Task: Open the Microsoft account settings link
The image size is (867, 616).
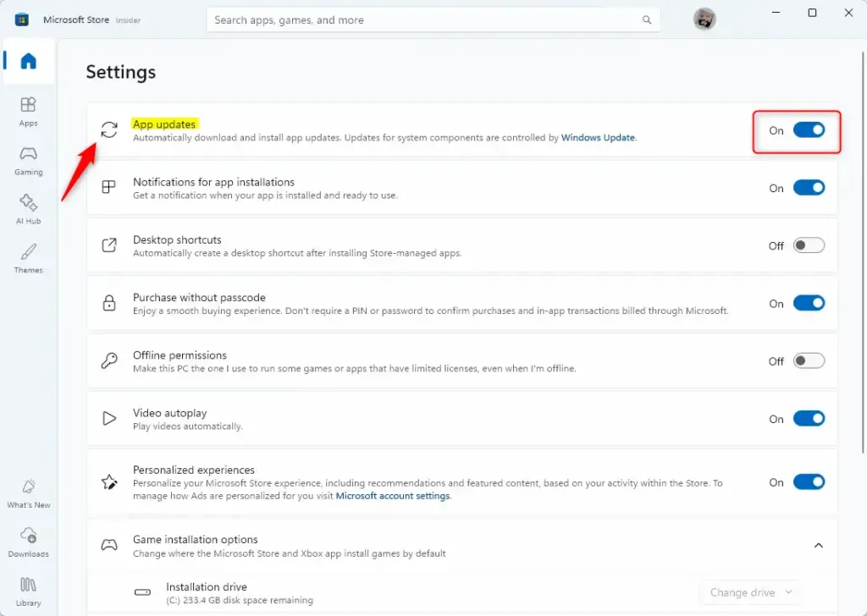Action: [393, 496]
